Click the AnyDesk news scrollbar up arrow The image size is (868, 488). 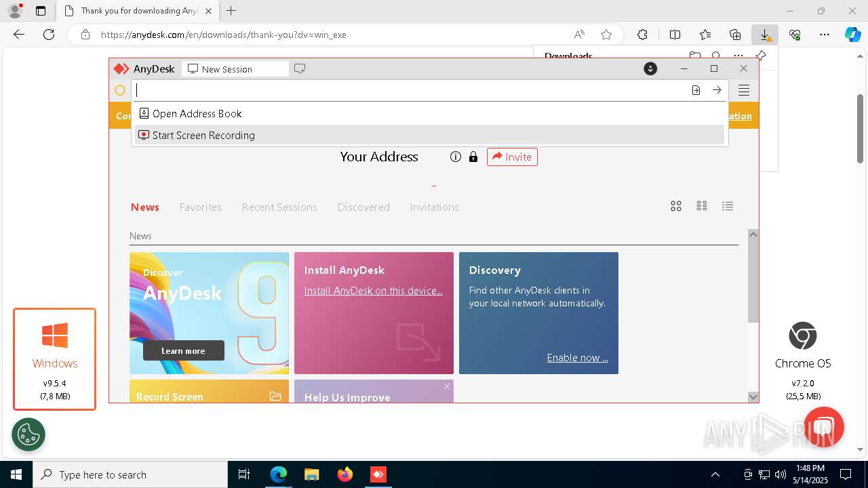tap(753, 234)
